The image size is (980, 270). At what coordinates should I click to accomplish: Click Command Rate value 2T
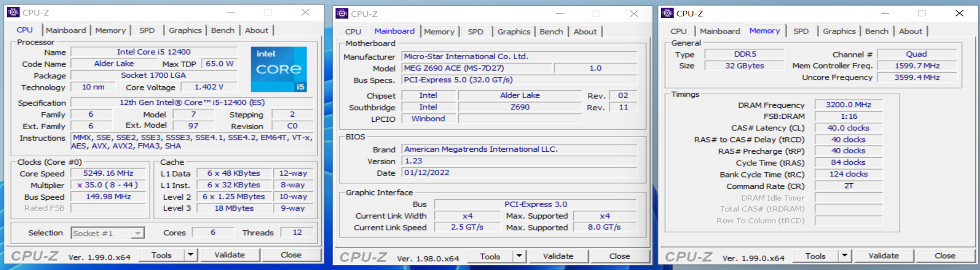(x=848, y=186)
